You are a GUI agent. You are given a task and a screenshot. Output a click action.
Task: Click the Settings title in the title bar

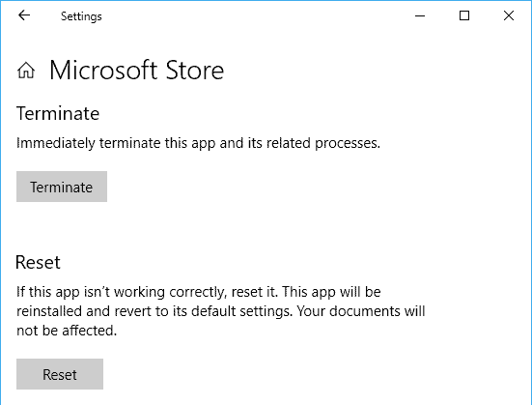pos(81,16)
